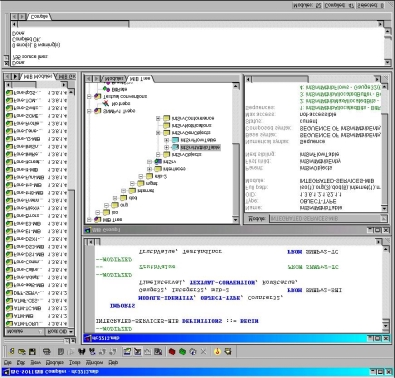395x378 pixels.
Task: Click the gray document page toolbar icon
Action: pos(61,352)
